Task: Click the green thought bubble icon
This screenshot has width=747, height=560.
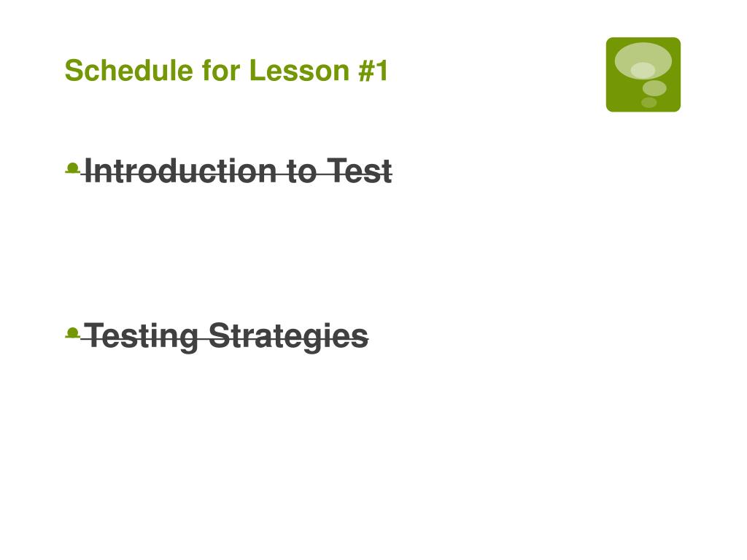Action: pyautogui.click(x=643, y=75)
